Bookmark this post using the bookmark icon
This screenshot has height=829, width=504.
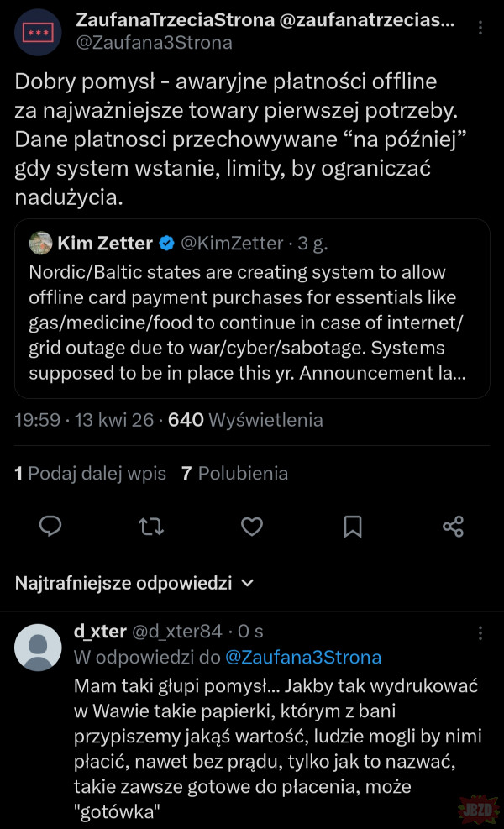click(353, 527)
